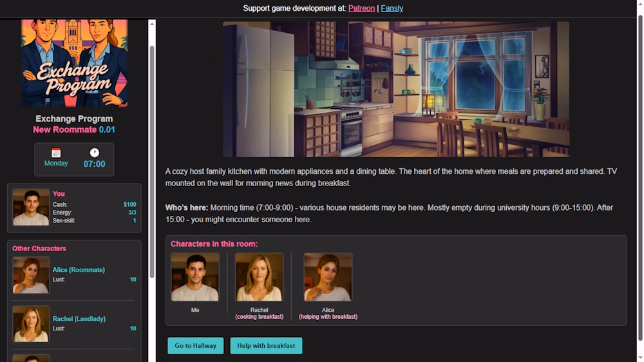Click the 07:00 time display
Screen dimensions: 644x362
pyautogui.click(x=94, y=164)
